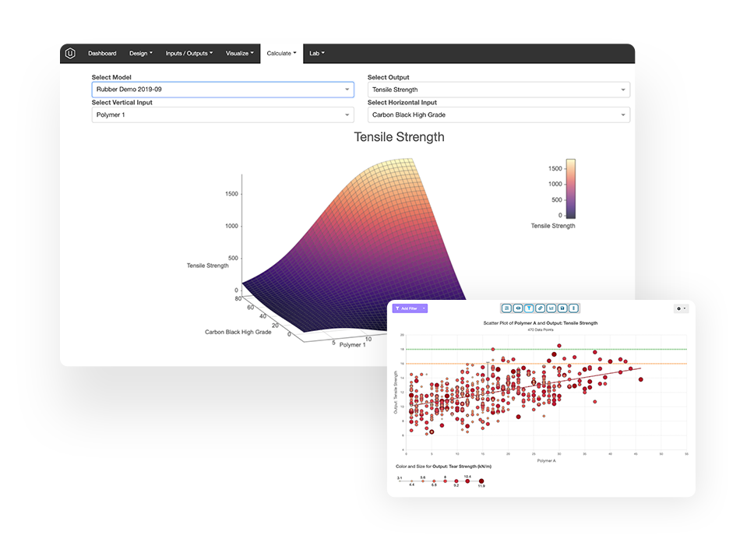The height and width of the screenshot is (560, 740).
Task: Open the gear settings dropdown on scatter plot
Action: 681,308
